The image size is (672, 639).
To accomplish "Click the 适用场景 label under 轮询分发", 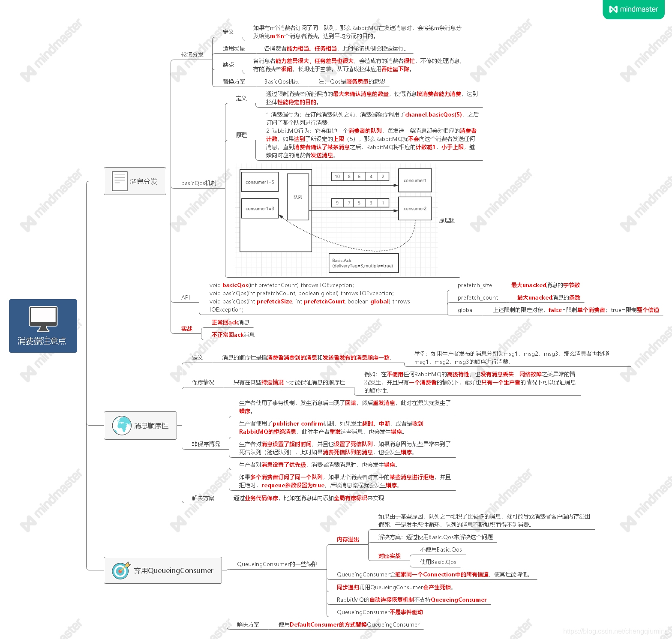I will 234,48.
